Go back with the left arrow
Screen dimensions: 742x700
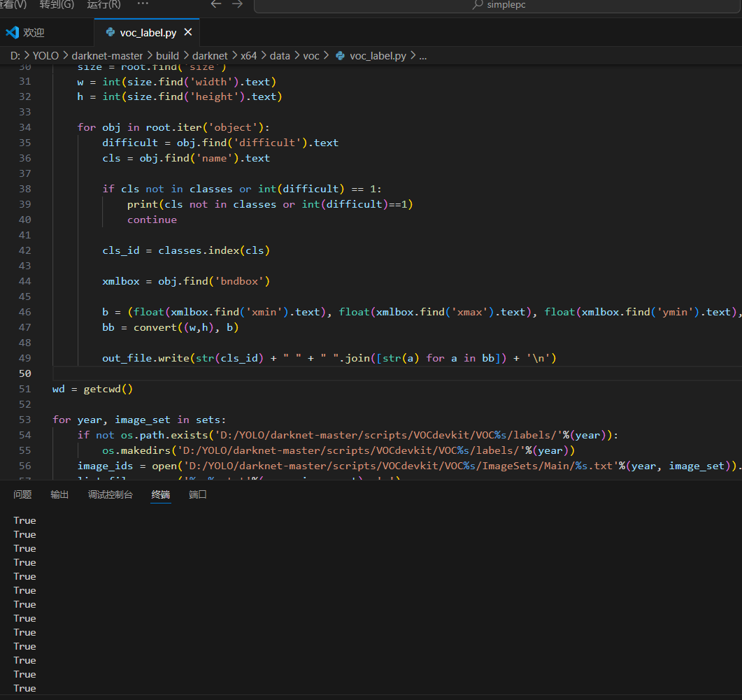[216, 4]
